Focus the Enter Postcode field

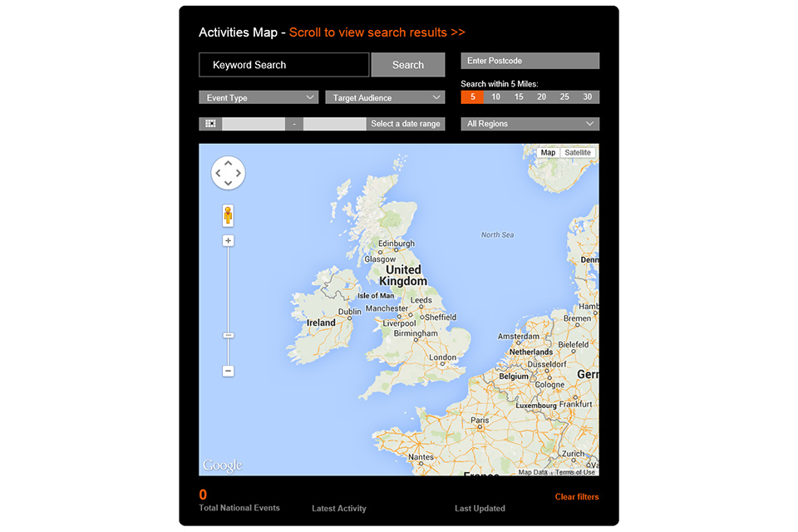530,61
